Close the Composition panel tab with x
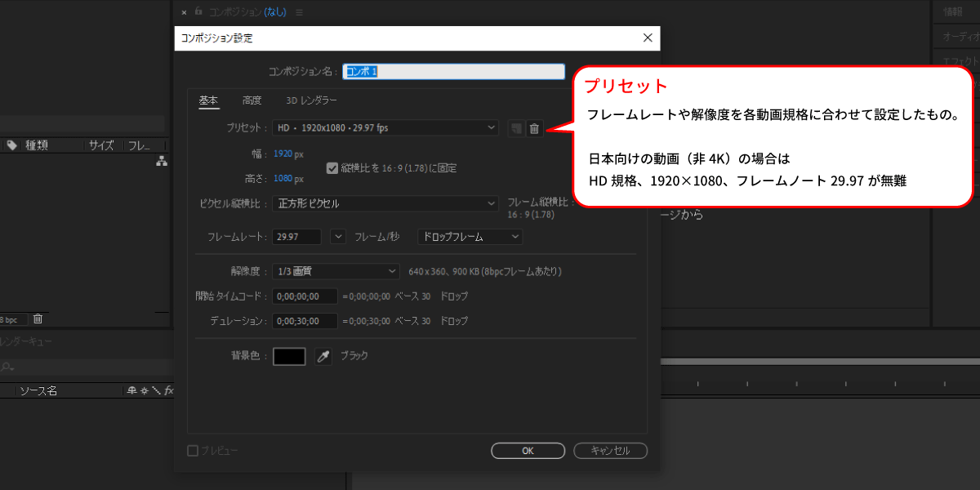 [184, 12]
